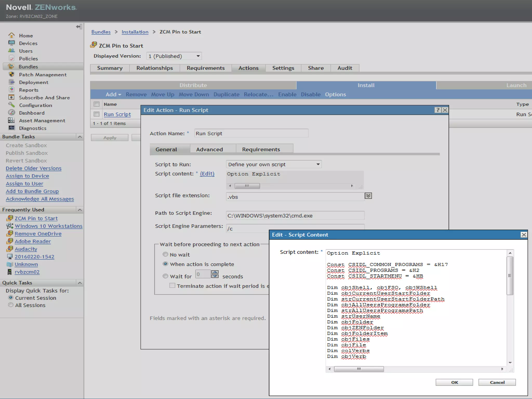Select the Wait for seconds radio button
The image size is (532, 399).
(x=165, y=276)
